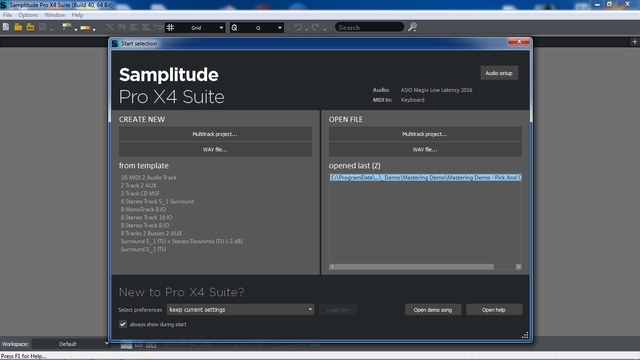
Task: Click right arrow of recent files scrollbar
Action: point(518,267)
